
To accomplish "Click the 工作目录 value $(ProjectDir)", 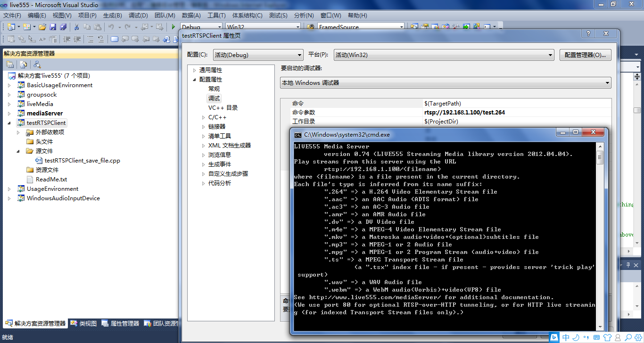I will 441,121.
